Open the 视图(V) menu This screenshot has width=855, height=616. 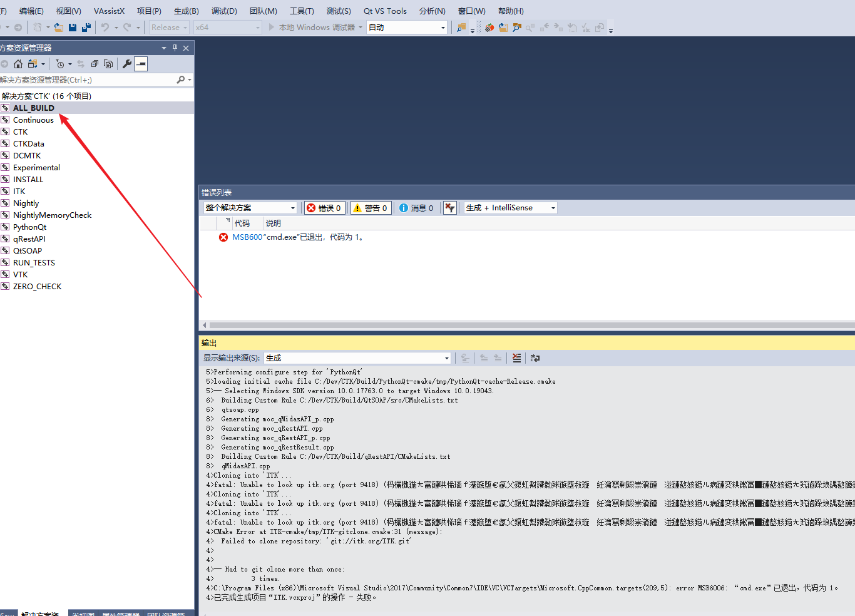69,11
